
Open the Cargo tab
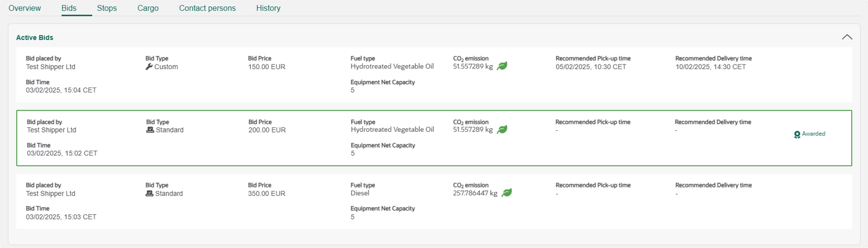click(x=148, y=8)
